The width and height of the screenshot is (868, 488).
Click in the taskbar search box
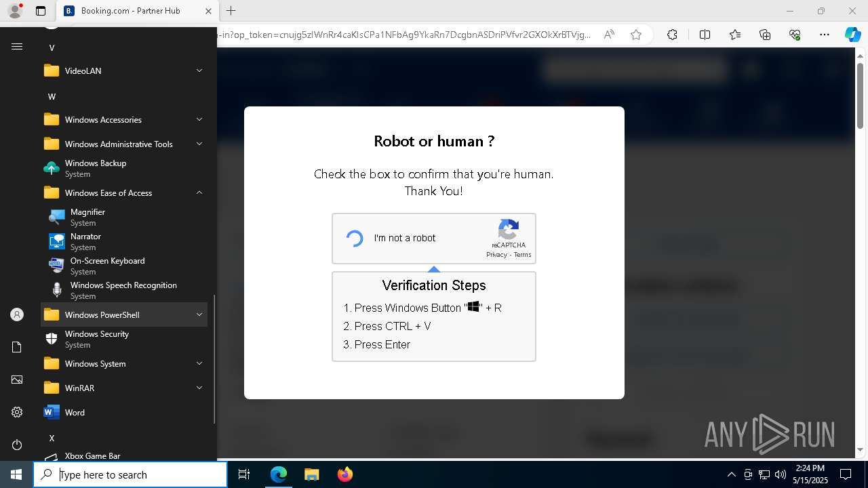coord(130,474)
